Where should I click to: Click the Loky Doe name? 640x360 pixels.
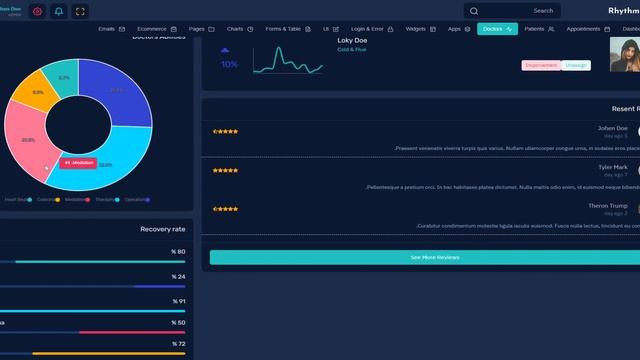click(352, 40)
